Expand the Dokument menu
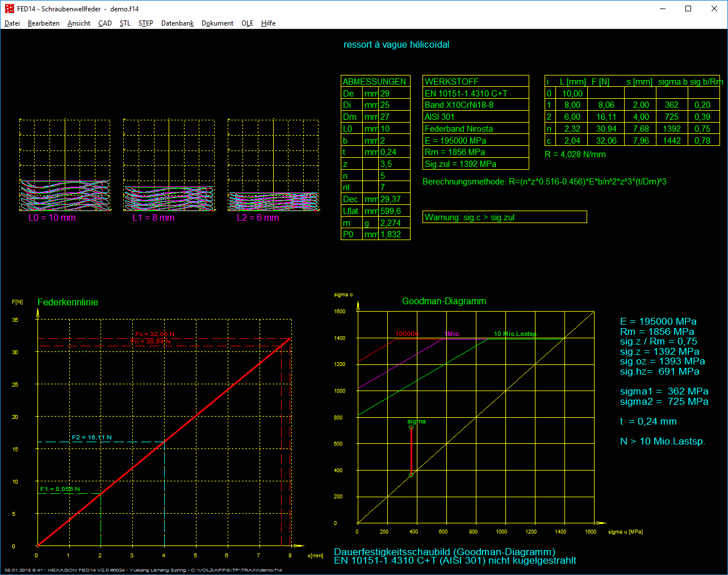 coord(217,23)
